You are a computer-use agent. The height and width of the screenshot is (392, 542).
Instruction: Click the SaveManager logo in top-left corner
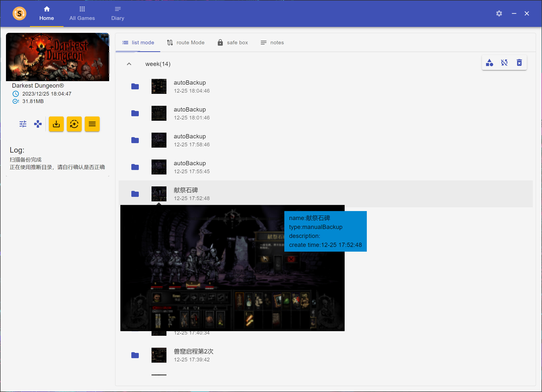[19, 13]
